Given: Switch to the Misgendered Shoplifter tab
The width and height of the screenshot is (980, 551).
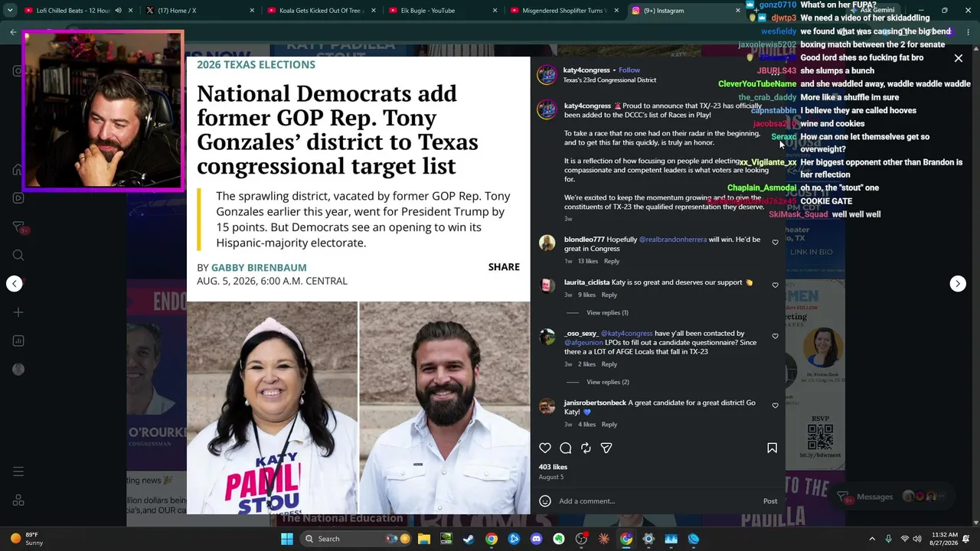Looking at the screenshot, I should (x=565, y=11).
